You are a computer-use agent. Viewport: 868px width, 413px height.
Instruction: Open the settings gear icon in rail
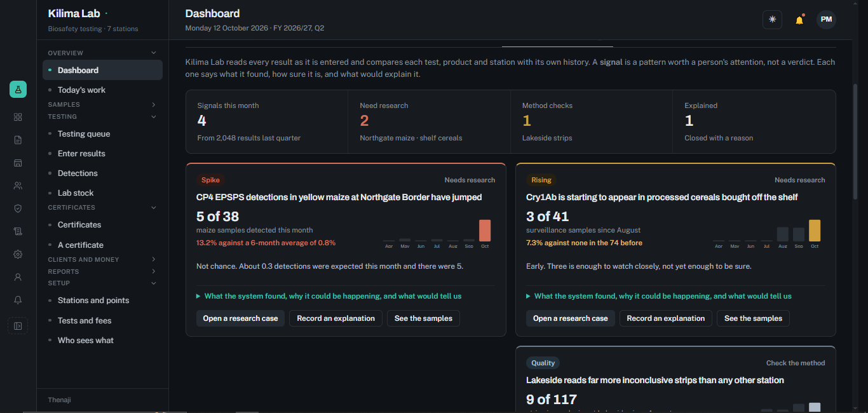click(x=18, y=254)
